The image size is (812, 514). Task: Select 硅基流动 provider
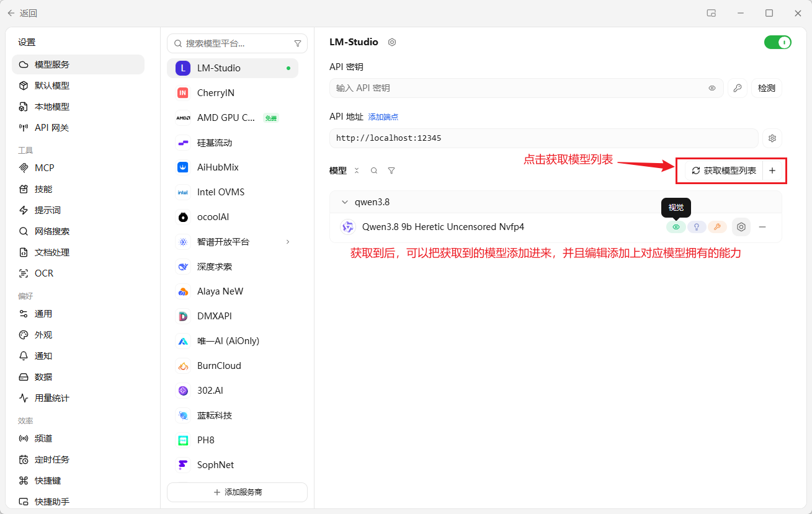233,143
